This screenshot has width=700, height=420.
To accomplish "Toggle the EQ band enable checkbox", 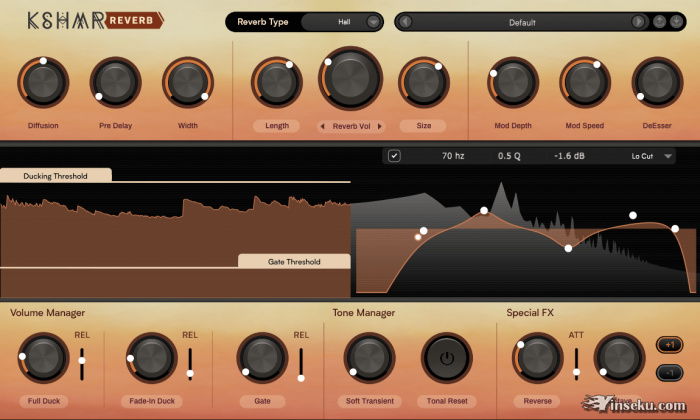I will 394,155.
